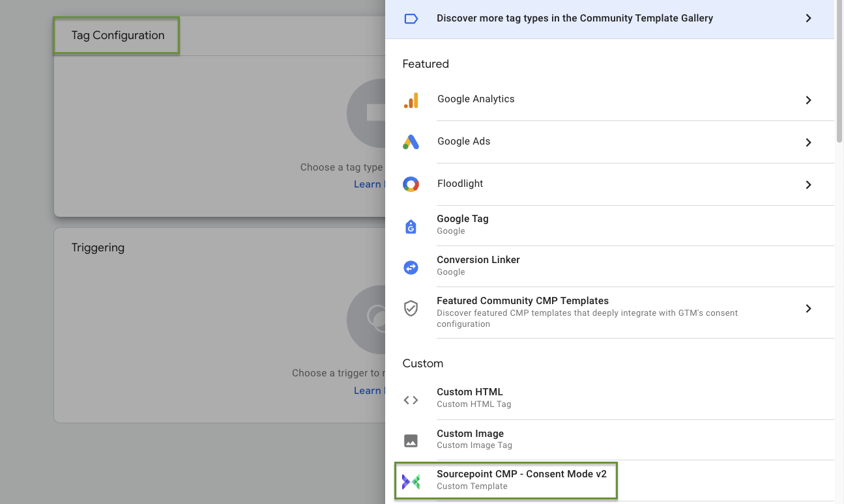The image size is (844, 504).
Task: Expand Floodlight tag types chevron
Action: pos(808,184)
